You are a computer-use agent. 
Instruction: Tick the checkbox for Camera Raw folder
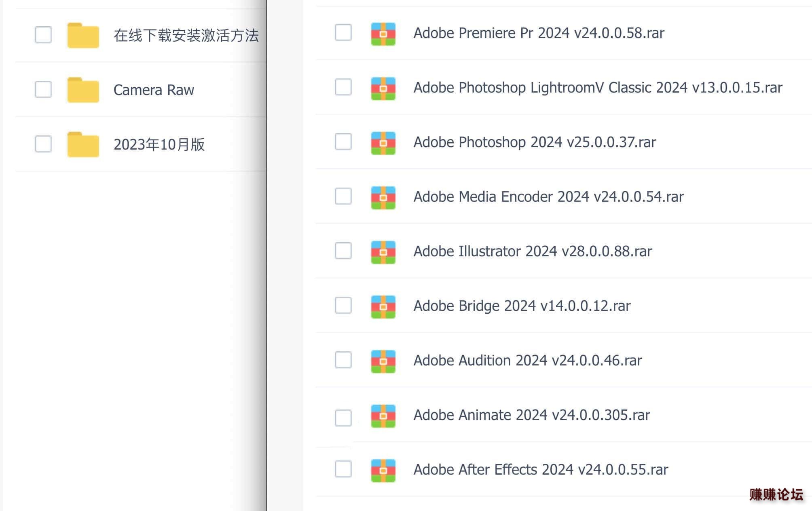click(x=43, y=89)
